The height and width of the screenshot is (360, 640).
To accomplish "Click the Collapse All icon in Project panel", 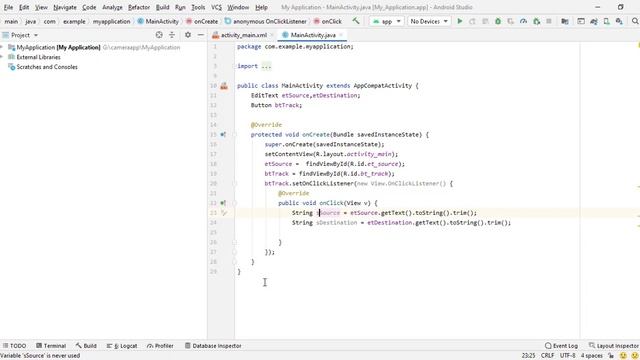I will tap(172, 35).
